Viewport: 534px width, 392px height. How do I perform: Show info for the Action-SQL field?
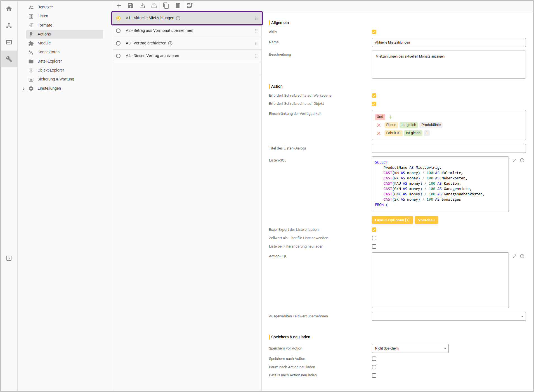522,256
